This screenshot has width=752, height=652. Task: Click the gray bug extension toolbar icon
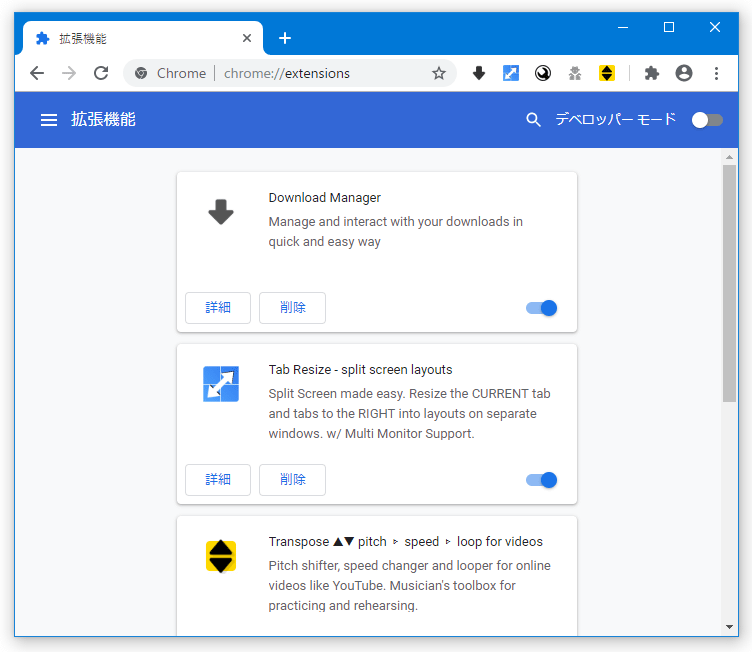[575, 73]
